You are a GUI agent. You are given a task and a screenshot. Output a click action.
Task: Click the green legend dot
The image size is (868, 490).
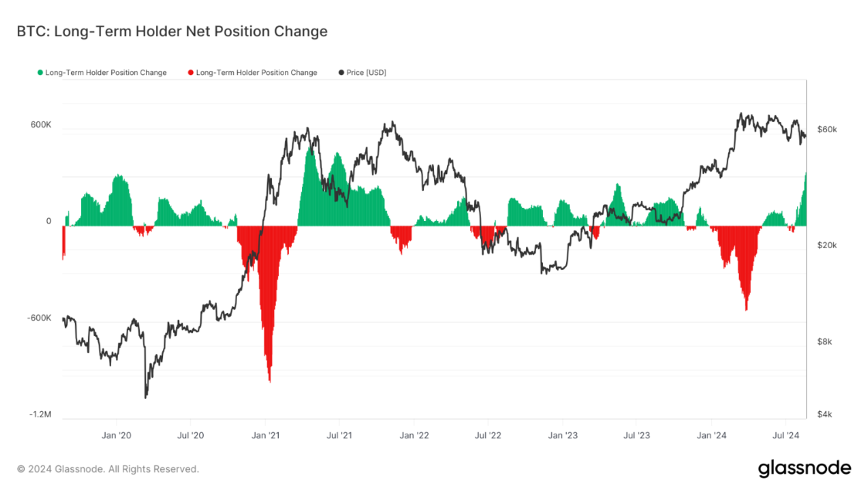pos(40,73)
